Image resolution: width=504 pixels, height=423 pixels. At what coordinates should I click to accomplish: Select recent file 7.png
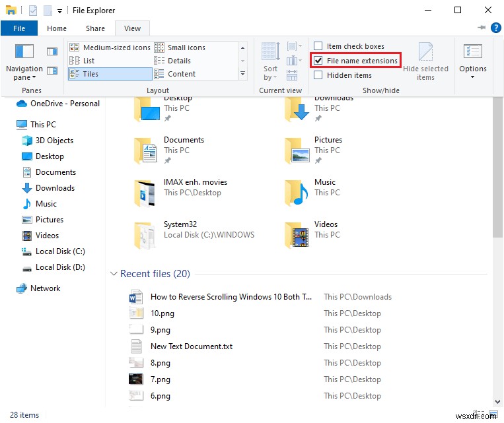[x=160, y=379]
